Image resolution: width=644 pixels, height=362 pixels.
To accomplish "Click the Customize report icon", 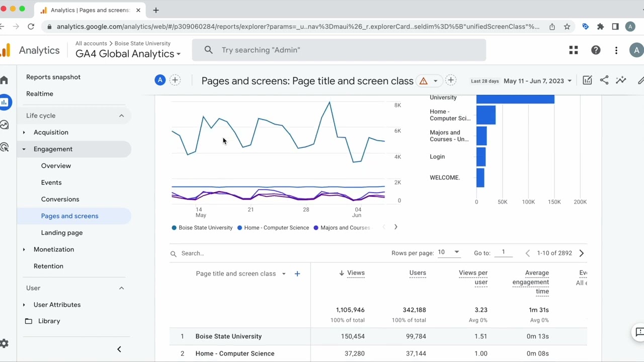I will (x=587, y=80).
